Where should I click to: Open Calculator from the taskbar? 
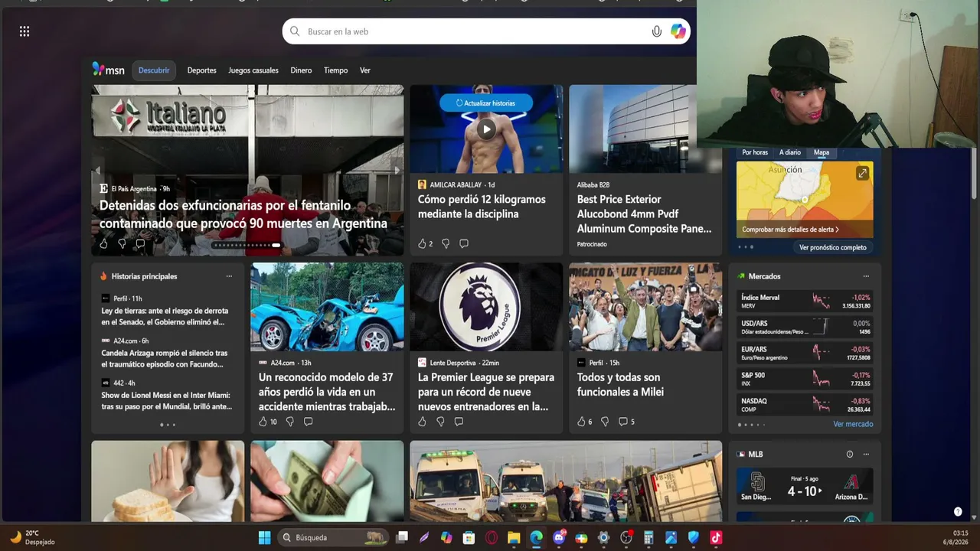(x=648, y=538)
